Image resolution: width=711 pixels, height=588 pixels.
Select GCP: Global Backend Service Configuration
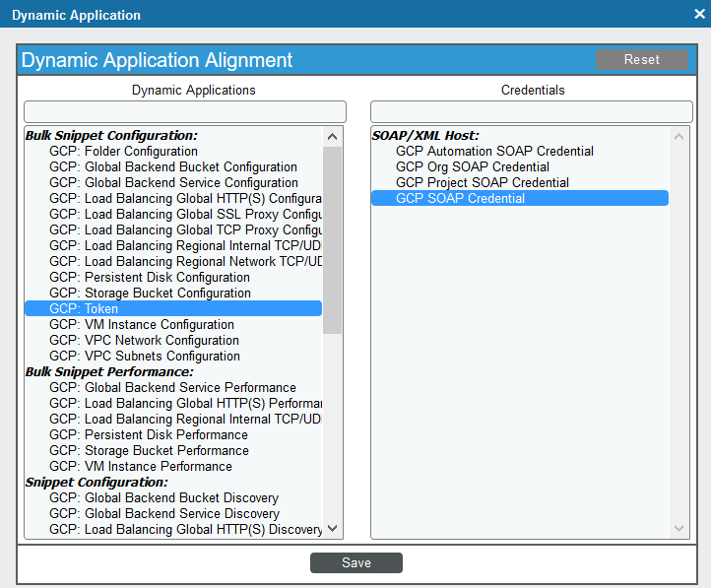tap(173, 182)
